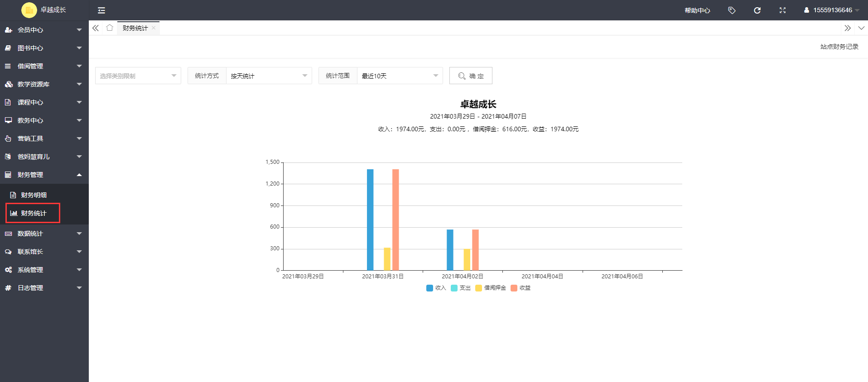Switch to the 财务统计 tab
The width and height of the screenshot is (868, 382).
(x=135, y=28)
